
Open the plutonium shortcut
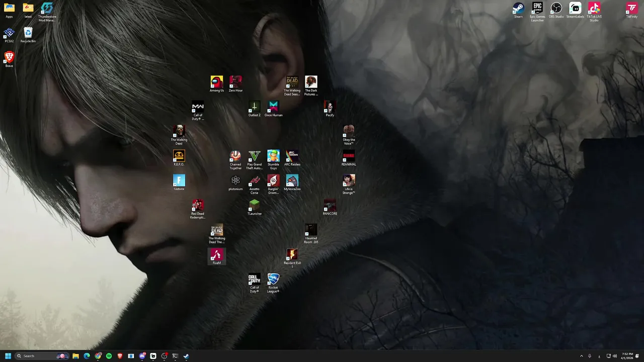235,183
